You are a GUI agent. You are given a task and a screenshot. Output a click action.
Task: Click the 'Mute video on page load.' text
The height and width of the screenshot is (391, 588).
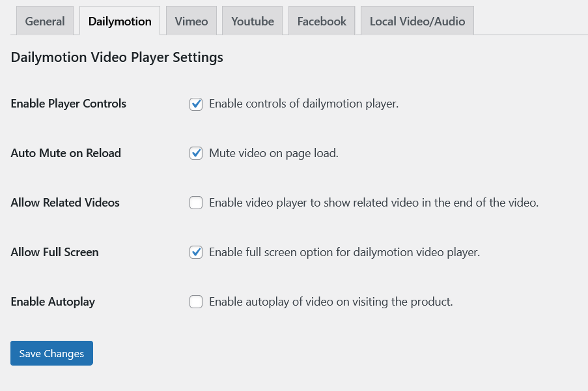pos(273,153)
